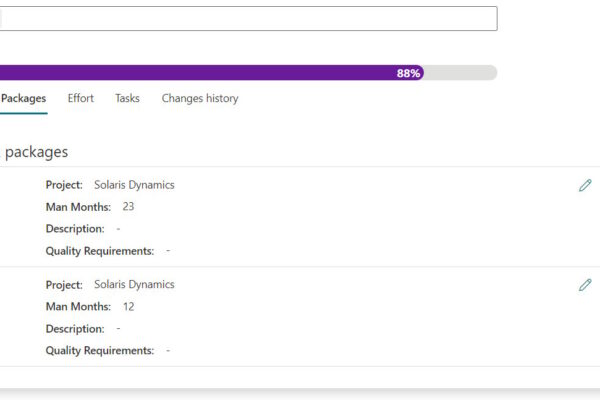
Task: Edit the package with 23 man months
Action: 585,185
